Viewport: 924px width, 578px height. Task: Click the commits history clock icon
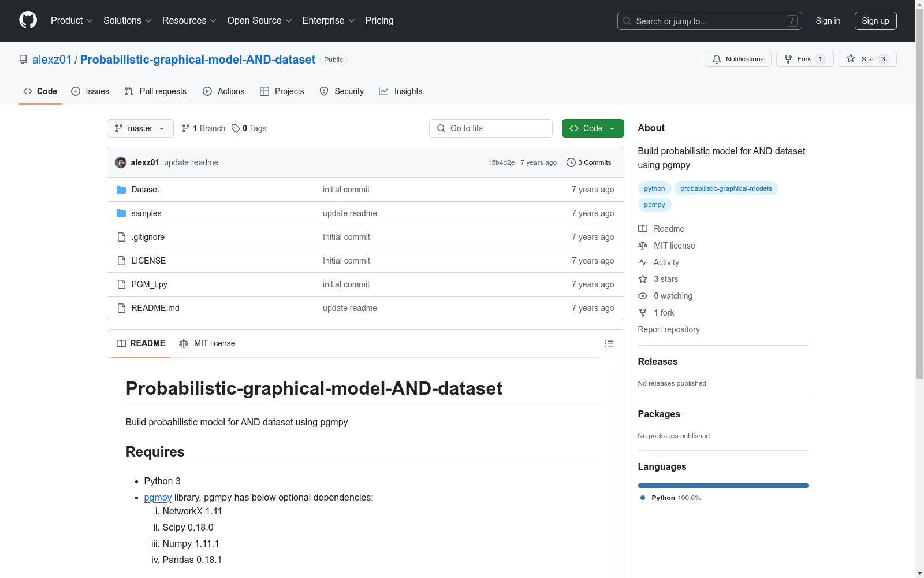pyautogui.click(x=571, y=162)
